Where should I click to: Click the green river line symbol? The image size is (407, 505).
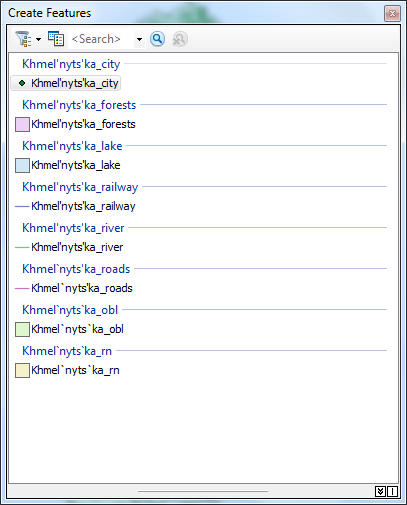(x=22, y=248)
